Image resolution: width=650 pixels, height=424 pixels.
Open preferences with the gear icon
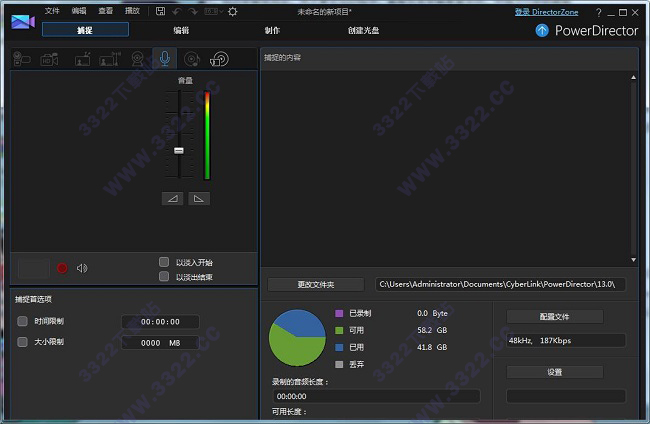[232, 11]
